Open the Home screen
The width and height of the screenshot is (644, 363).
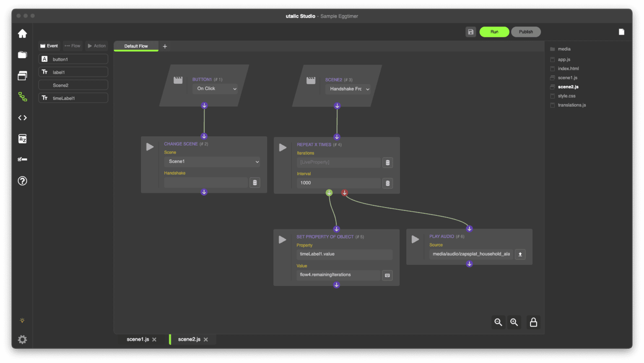pyautogui.click(x=22, y=33)
